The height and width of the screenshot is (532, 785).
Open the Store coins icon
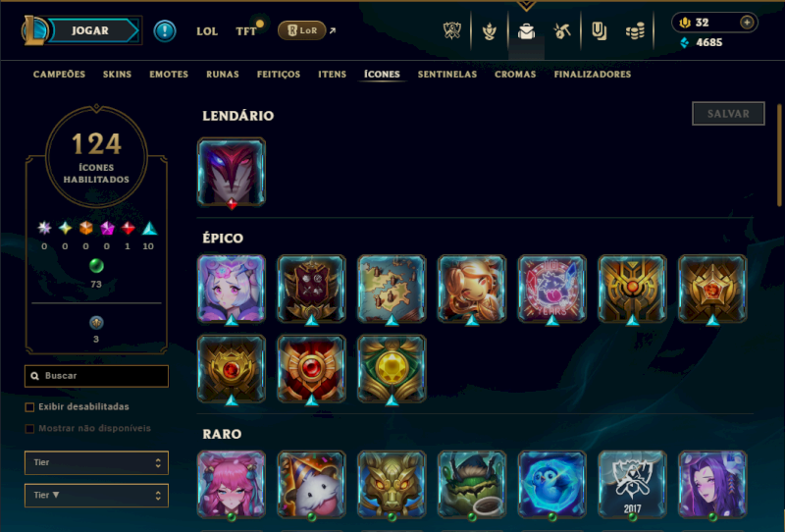635,32
